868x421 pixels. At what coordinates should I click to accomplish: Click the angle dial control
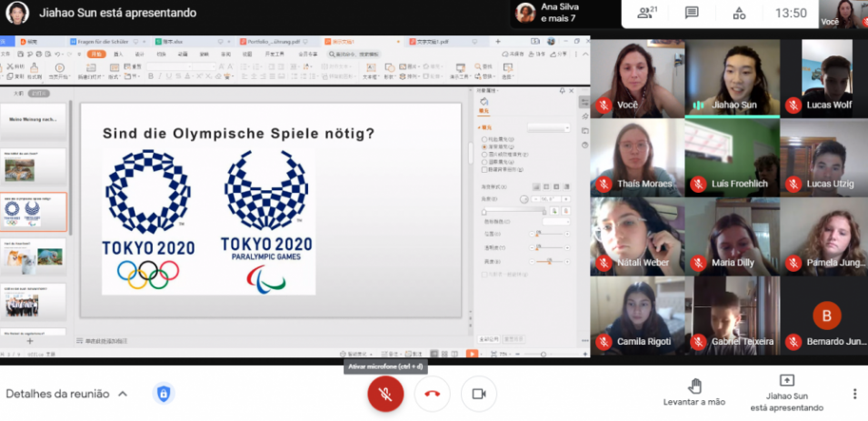tap(524, 199)
